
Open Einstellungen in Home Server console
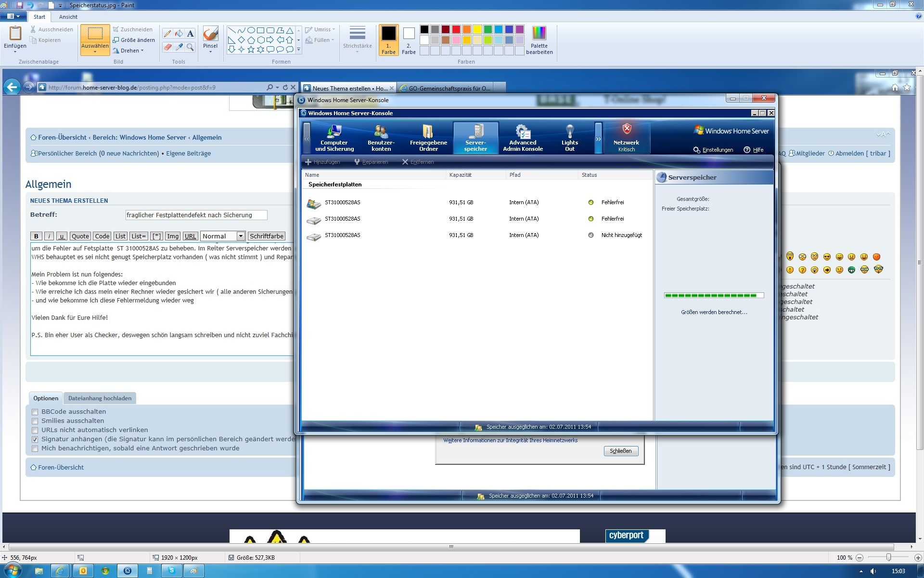pos(713,150)
